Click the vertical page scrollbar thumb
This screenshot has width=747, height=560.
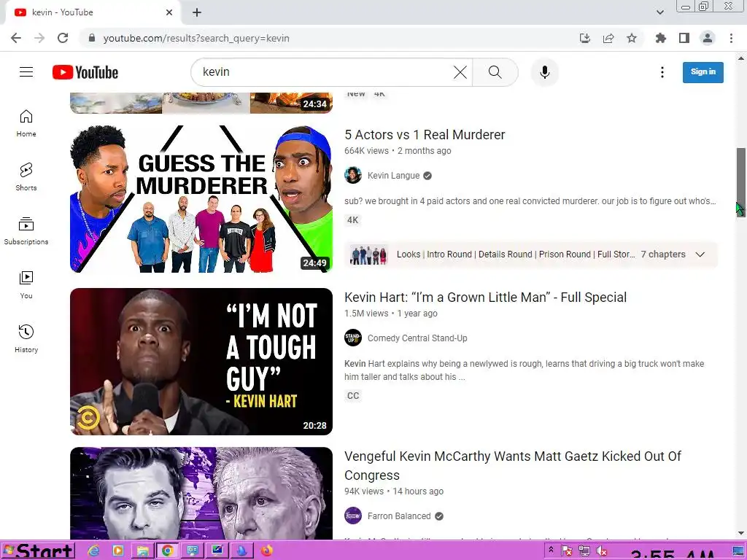(741, 181)
